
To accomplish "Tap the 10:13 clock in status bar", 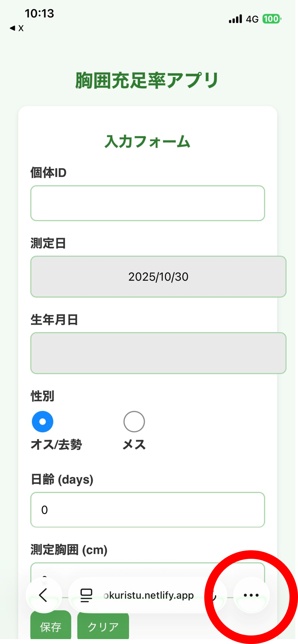I will (x=39, y=13).
